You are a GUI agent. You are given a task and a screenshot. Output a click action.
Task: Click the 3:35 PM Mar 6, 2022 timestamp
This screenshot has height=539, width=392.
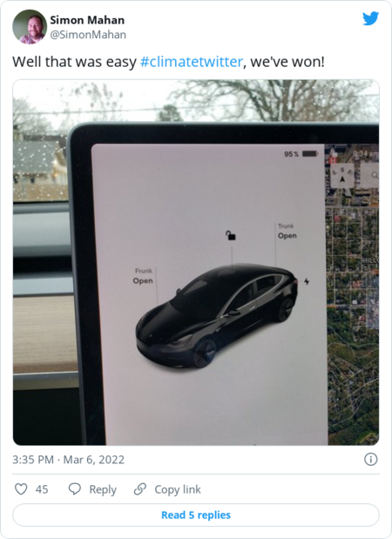[69, 460]
